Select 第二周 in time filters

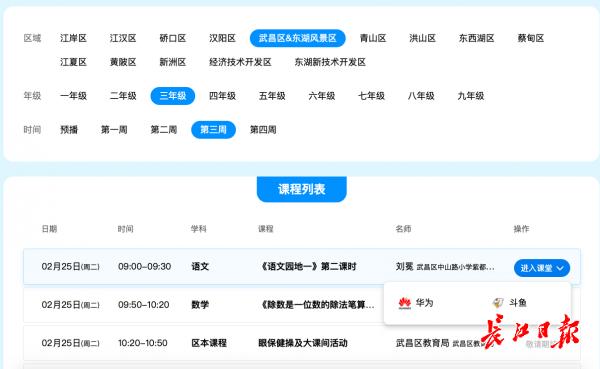(x=164, y=130)
